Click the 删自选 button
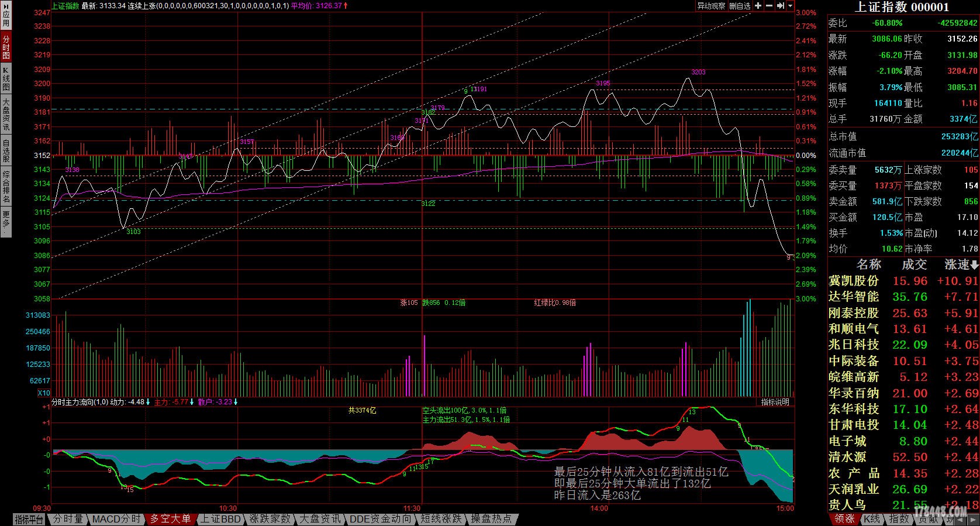The width and height of the screenshot is (980, 526). [x=740, y=6]
